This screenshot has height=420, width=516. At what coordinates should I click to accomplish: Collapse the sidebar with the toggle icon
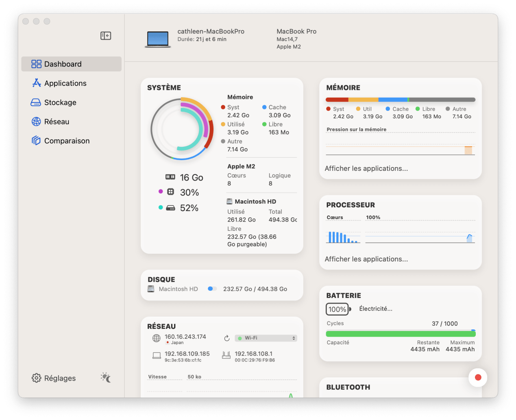[x=106, y=36]
